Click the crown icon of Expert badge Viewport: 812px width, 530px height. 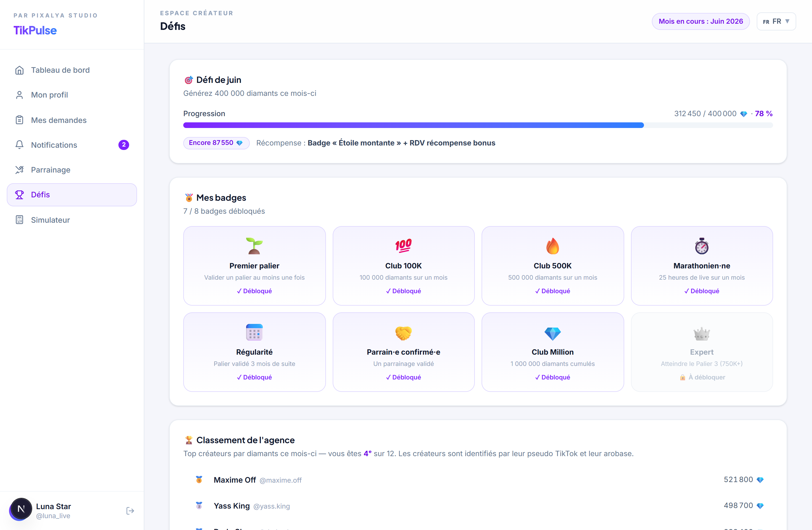pyautogui.click(x=702, y=334)
